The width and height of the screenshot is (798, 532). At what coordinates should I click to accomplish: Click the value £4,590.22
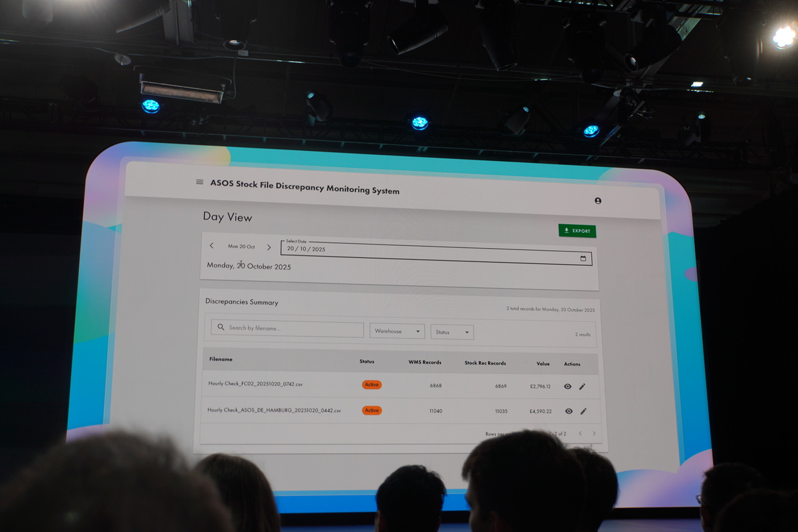(541, 412)
